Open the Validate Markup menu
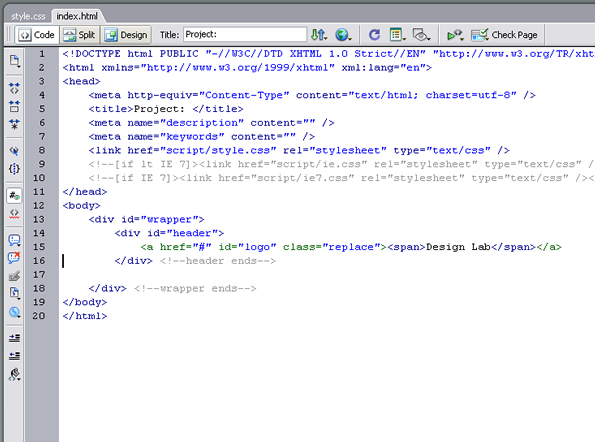The width and height of the screenshot is (595, 442). pyautogui.click(x=455, y=35)
